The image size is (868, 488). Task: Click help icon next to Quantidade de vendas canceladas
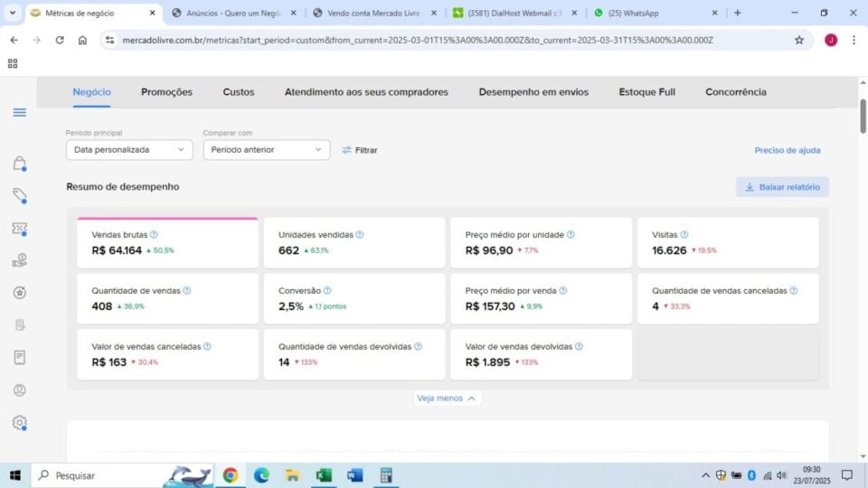tap(794, 290)
